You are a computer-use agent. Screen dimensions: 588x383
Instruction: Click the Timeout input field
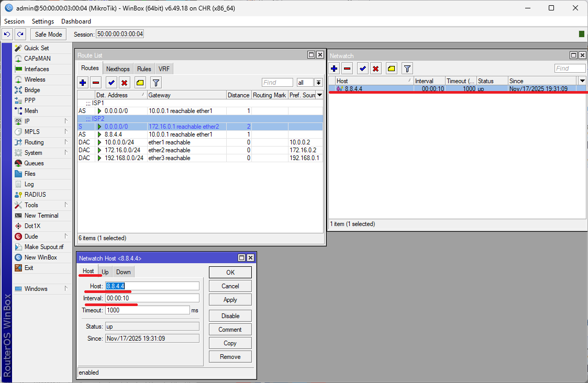(x=147, y=310)
